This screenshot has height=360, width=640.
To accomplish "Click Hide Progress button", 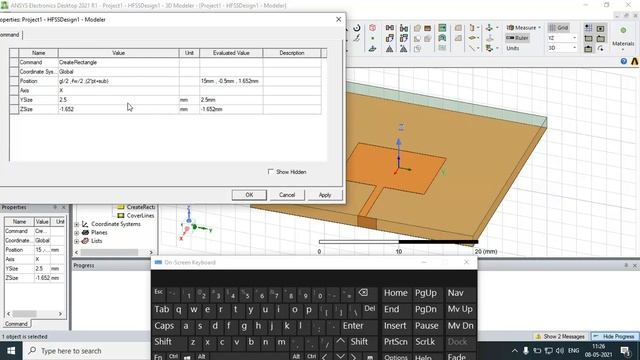I will (615, 336).
